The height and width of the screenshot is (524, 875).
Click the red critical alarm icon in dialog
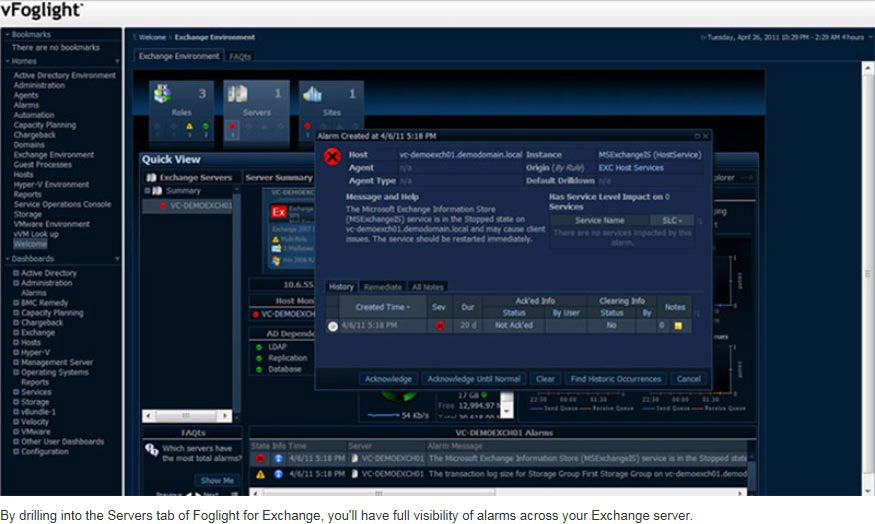click(332, 157)
